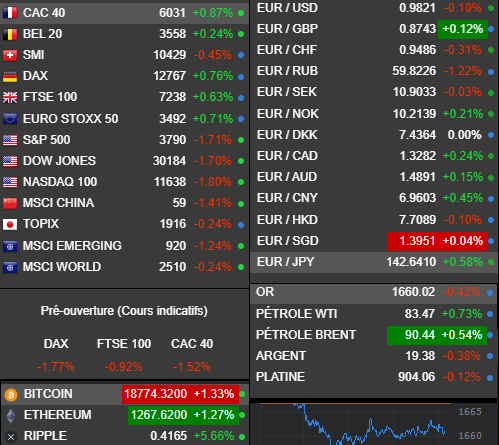Click the Ethereum diamond logo icon
This screenshot has height=445, width=499.
[x=11, y=416]
